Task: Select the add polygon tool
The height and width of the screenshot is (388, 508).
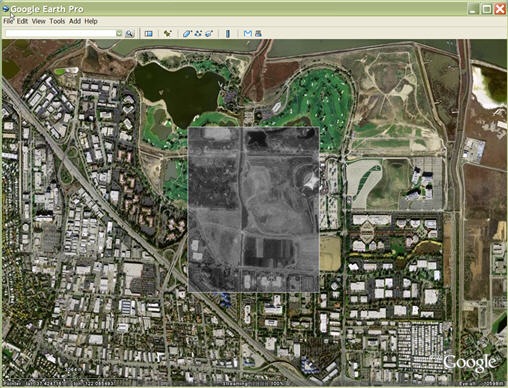Action: click(187, 33)
